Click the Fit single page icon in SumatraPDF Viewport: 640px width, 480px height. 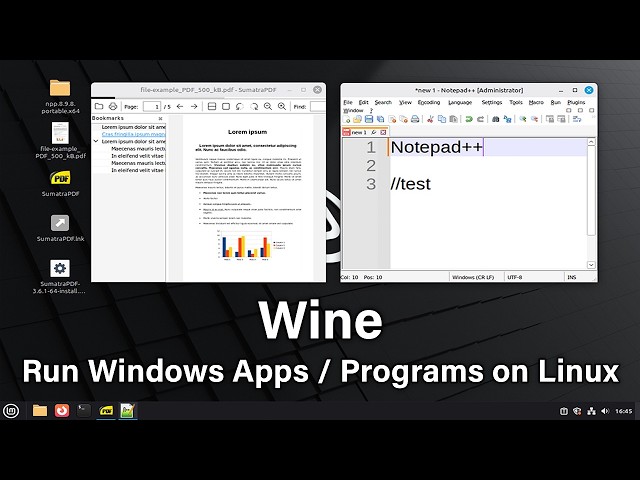[x=226, y=107]
